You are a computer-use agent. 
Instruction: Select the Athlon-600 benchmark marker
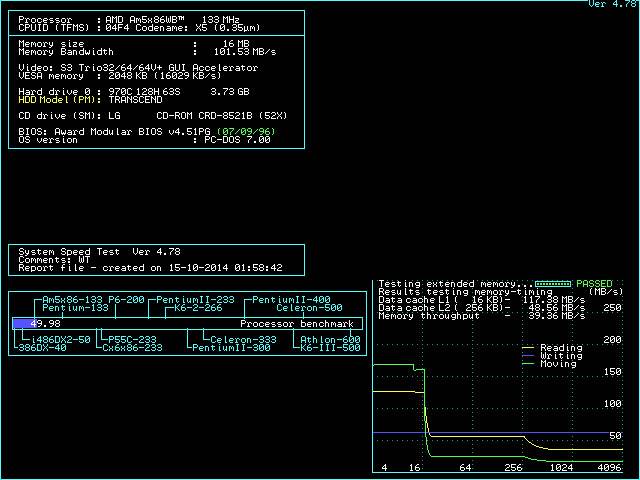coord(330,340)
